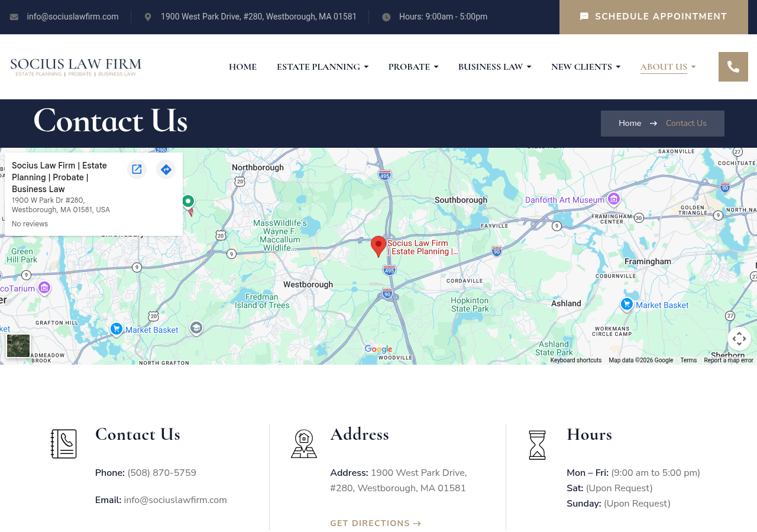Click the red Socius Law Firm map pin
Image resolution: width=757 pixels, height=532 pixels.
(378, 246)
